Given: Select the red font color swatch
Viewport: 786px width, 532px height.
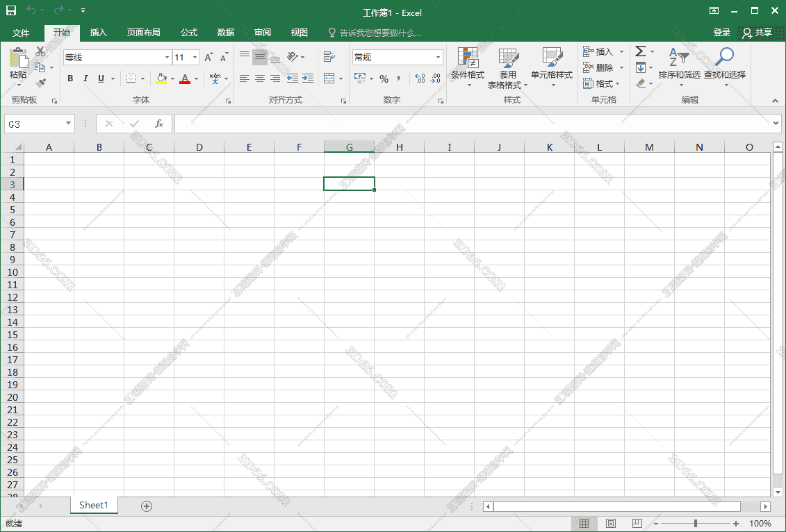Looking at the screenshot, I should pos(185,78).
